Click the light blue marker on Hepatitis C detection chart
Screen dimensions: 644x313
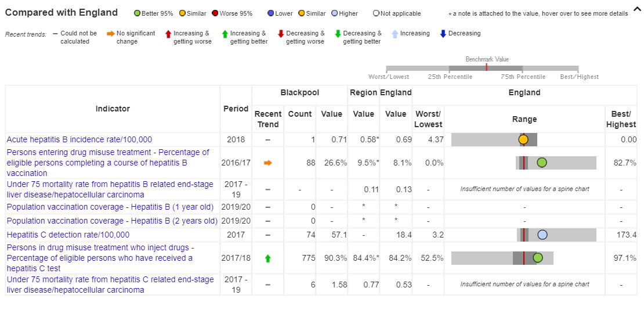pyautogui.click(x=542, y=235)
